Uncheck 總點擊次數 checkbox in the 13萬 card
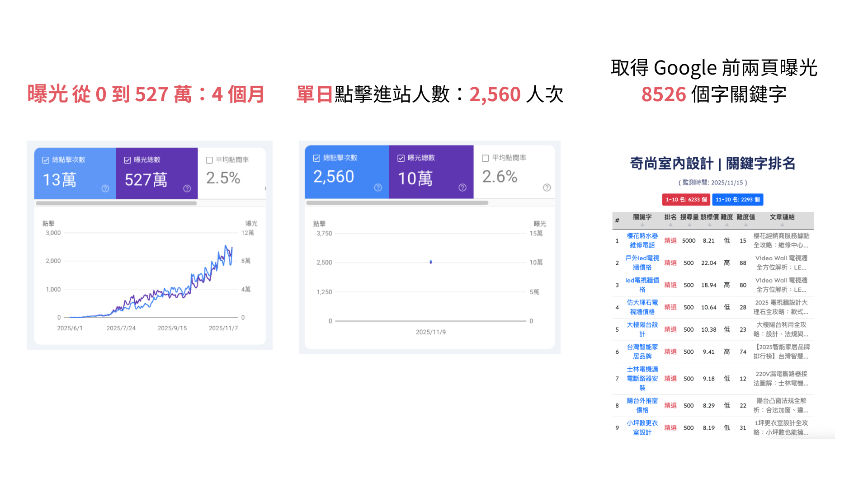The height and width of the screenshot is (488, 868). 46,160
